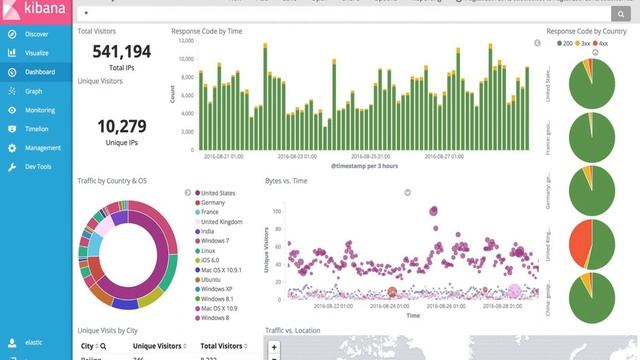
Task: Click the Traffic by Country & OS donut chart
Action: (128, 255)
